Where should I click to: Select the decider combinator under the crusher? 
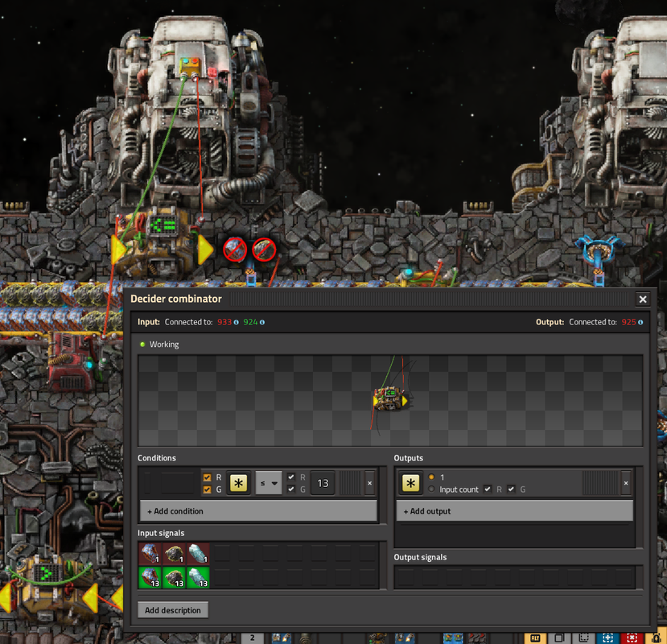click(161, 242)
